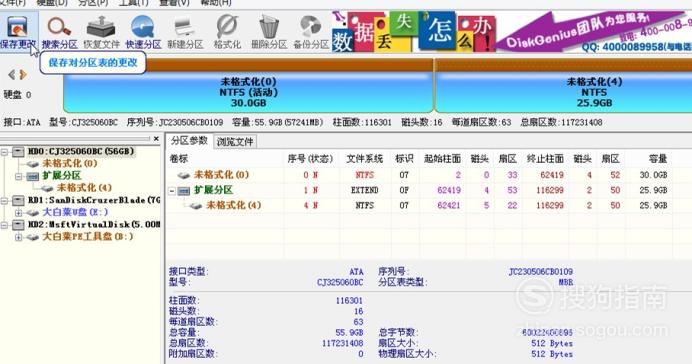This screenshot has height=364, width=692.
Task: Click the DiskGenius advertisement banner
Action: (511, 31)
